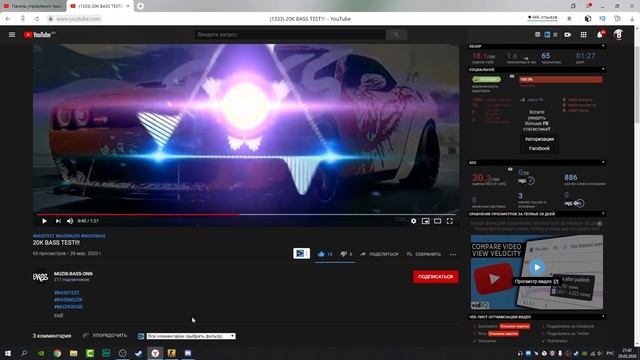Image resolution: width=640 pixels, height=360 pixels.
Task: Click the vidIQ button beside the like counter
Action: 301,253
